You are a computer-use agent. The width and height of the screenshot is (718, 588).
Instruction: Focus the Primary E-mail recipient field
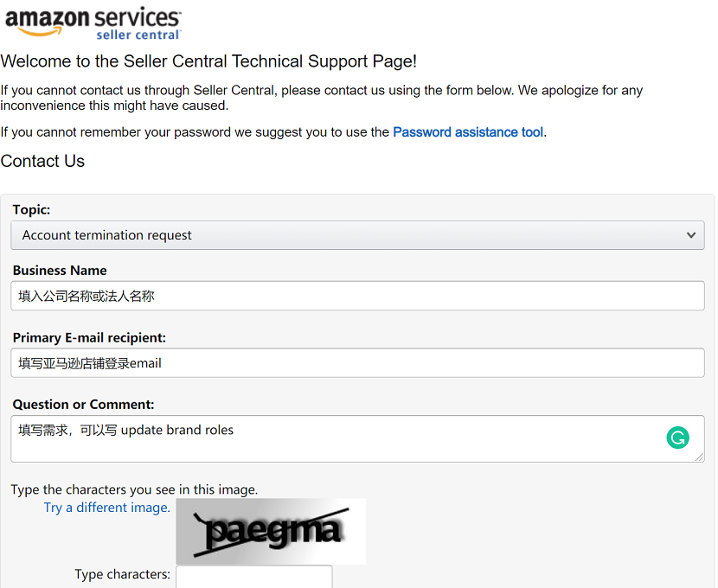tap(357, 363)
